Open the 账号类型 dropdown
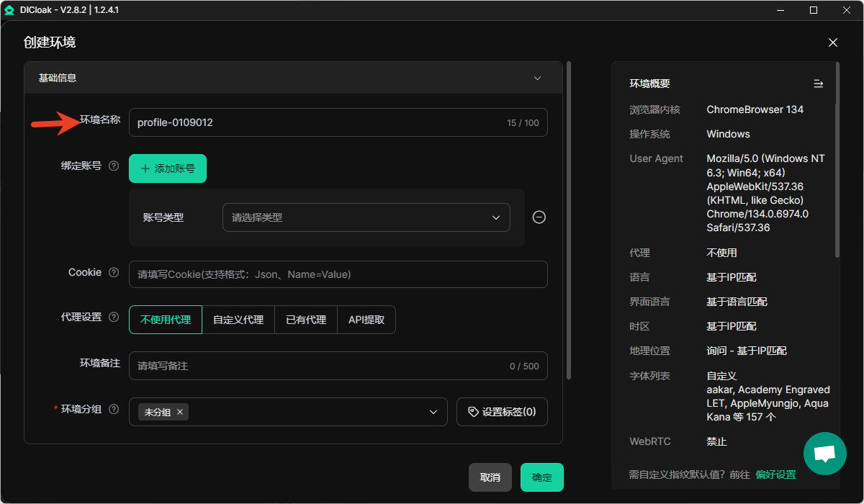 [366, 217]
